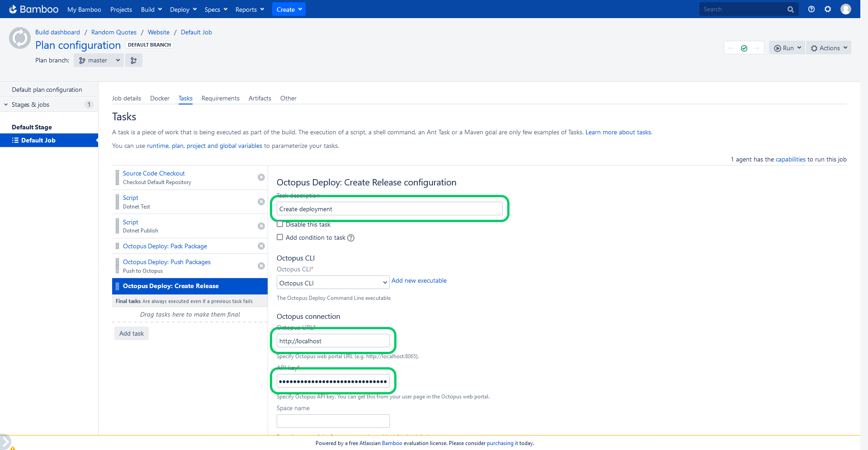Go to previous build arrow
This screenshot has height=450, width=868.
point(731,48)
